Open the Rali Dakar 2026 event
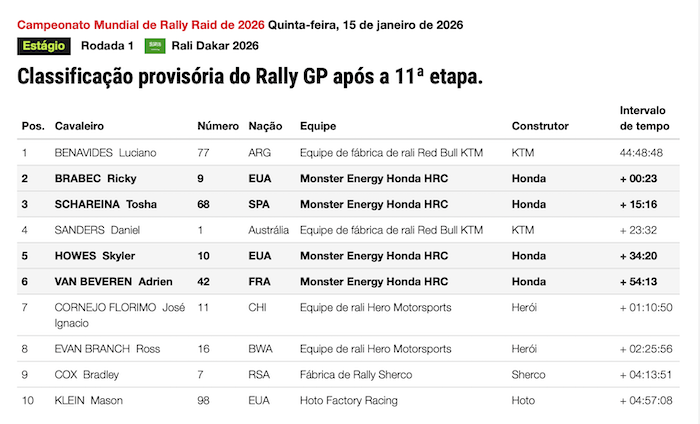This screenshot has height=424, width=700. [x=215, y=45]
